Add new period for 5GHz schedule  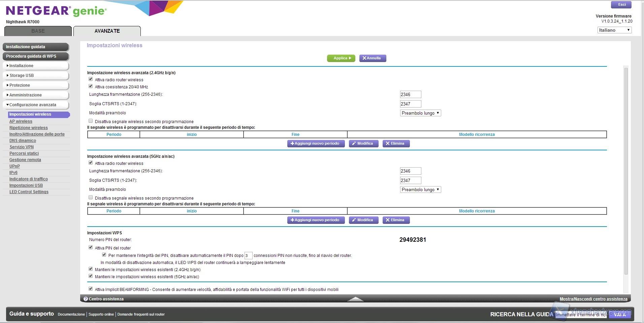point(316,220)
